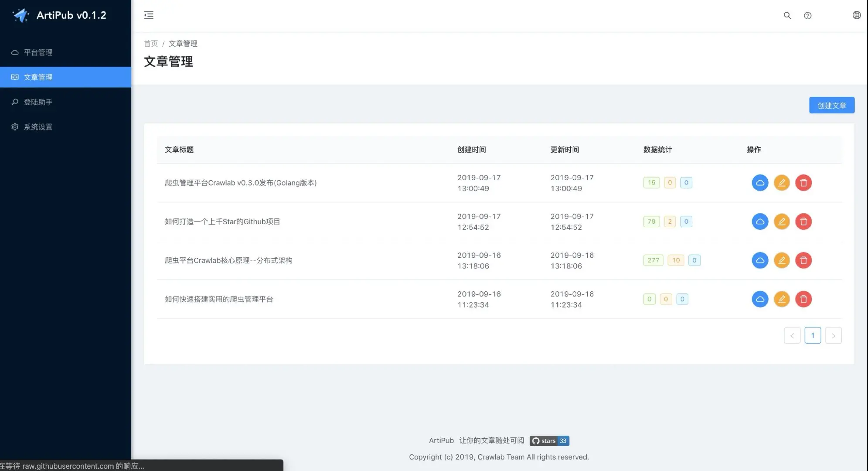Delete the Crawlab核心原理 article with red trash icon
Viewport: 868px width, 471px height.
pos(803,260)
